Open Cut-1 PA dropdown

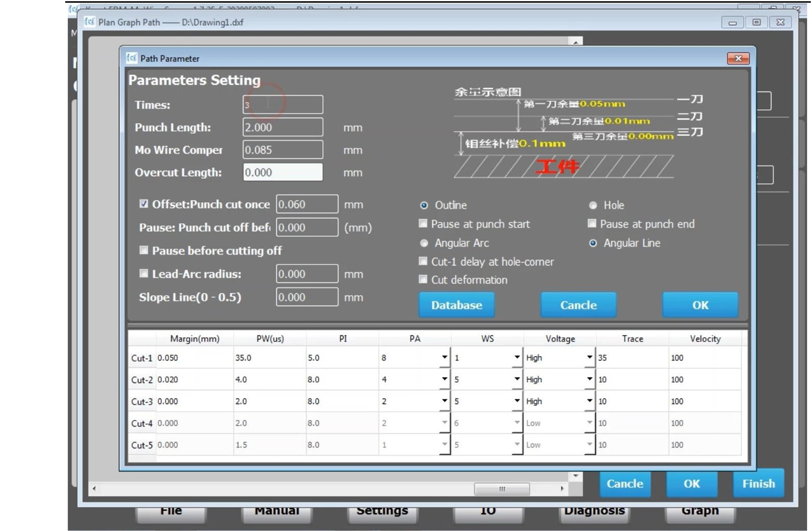[444, 357]
